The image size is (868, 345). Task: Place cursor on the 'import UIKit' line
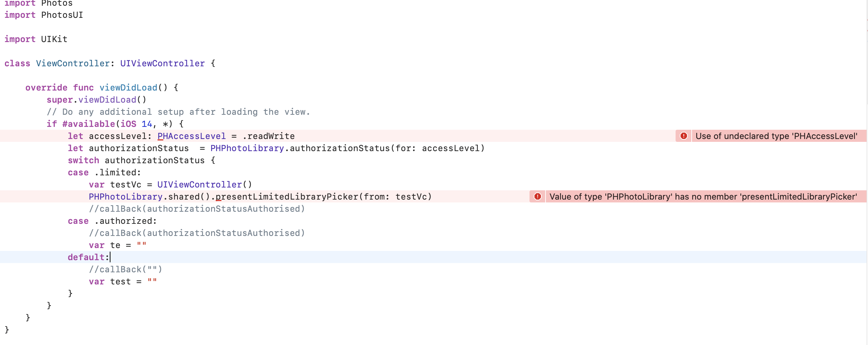(36, 39)
